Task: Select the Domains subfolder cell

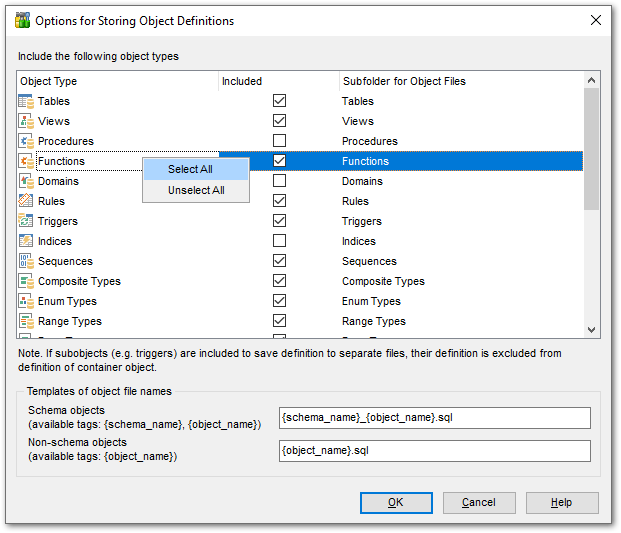Action: pos(461,181)
